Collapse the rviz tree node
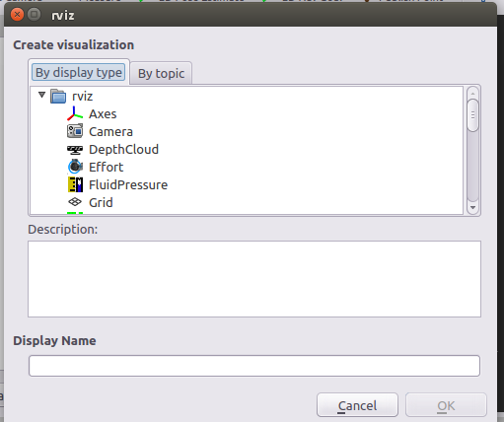The width and height of the screenshot is (504, 422). pyautogui.click(x=41, y=95)
